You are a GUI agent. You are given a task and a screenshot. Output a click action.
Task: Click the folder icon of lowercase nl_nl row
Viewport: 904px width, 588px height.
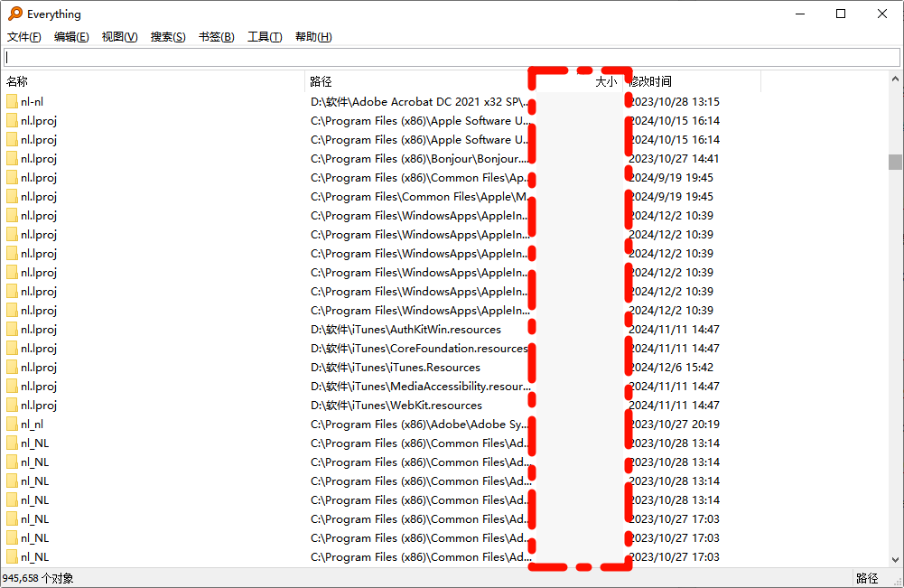(12, 425)
